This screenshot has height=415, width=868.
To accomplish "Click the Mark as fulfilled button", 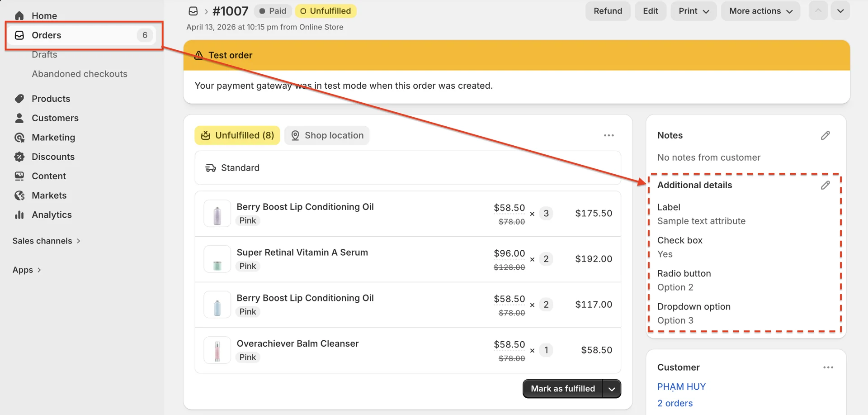I will click(562, 389).
